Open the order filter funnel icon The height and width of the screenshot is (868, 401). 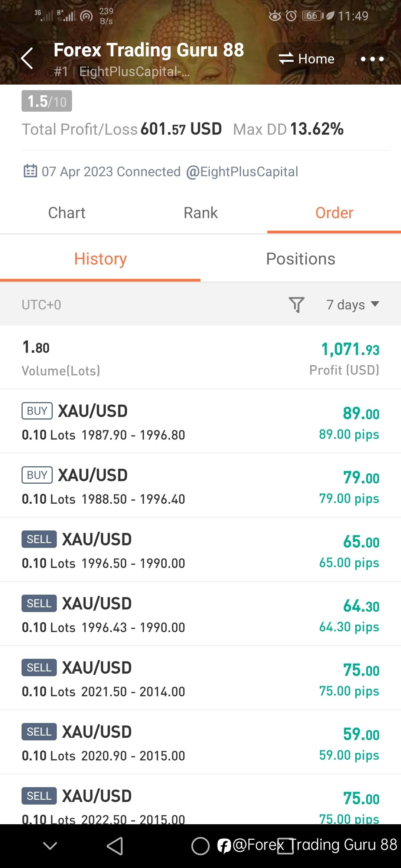point(297,305)
